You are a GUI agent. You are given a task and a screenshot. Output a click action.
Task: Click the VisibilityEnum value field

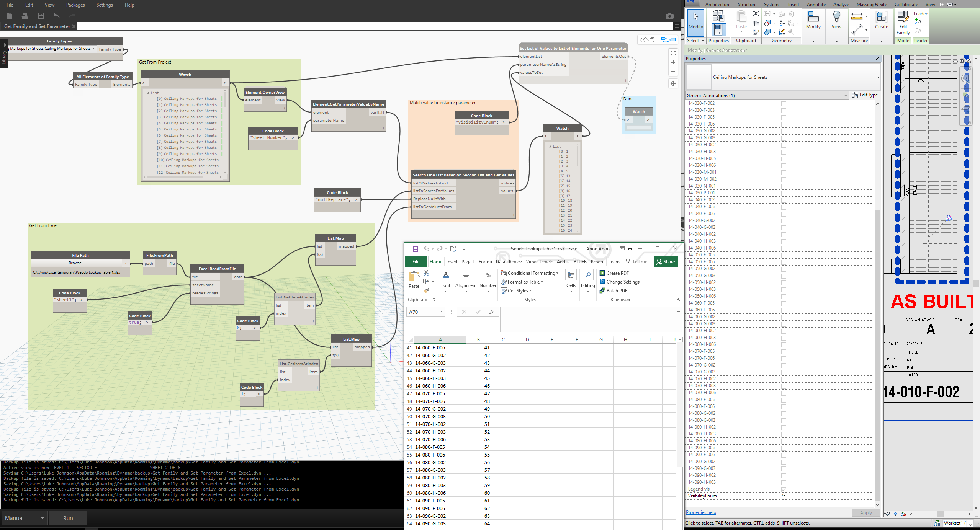click(826, 496)
